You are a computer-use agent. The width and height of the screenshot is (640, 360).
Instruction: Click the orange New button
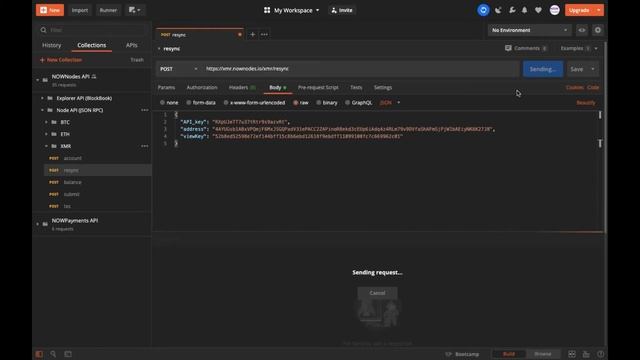50,10
